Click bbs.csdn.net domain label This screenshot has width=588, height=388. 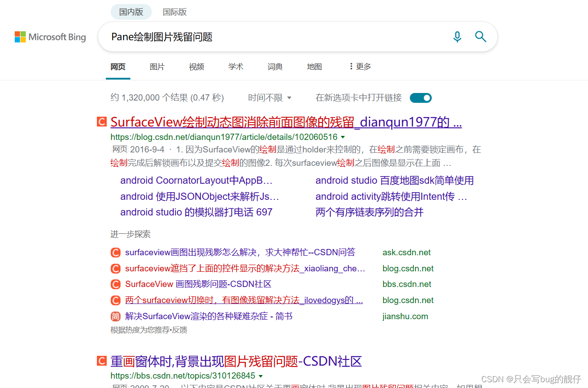point(407,284)
